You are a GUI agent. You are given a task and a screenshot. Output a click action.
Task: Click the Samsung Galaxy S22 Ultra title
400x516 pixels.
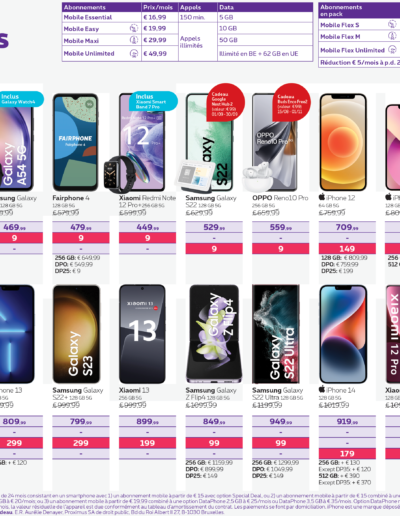tap(277, 394)
